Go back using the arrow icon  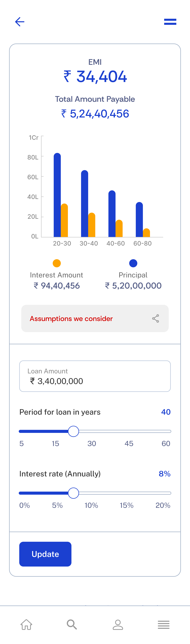pos(20,22)
